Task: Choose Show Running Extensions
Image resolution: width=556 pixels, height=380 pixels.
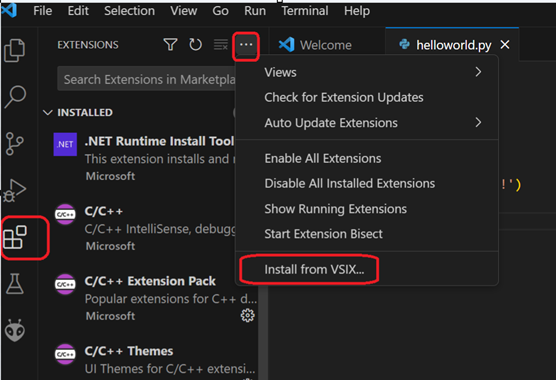Action: click(x=367, y=209)
